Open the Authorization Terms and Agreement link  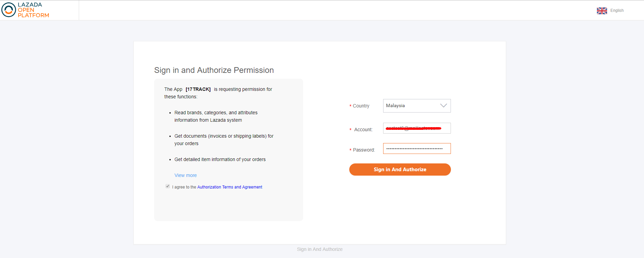tap(230, 187)
